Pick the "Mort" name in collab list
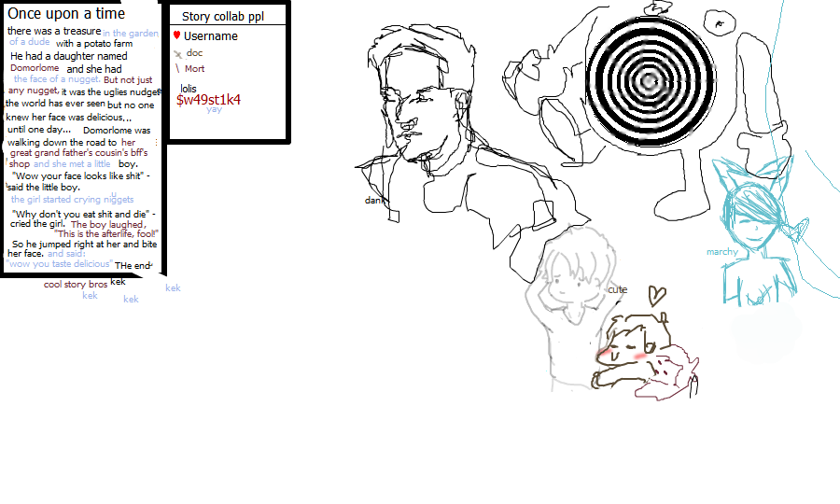 click(194, 68)
